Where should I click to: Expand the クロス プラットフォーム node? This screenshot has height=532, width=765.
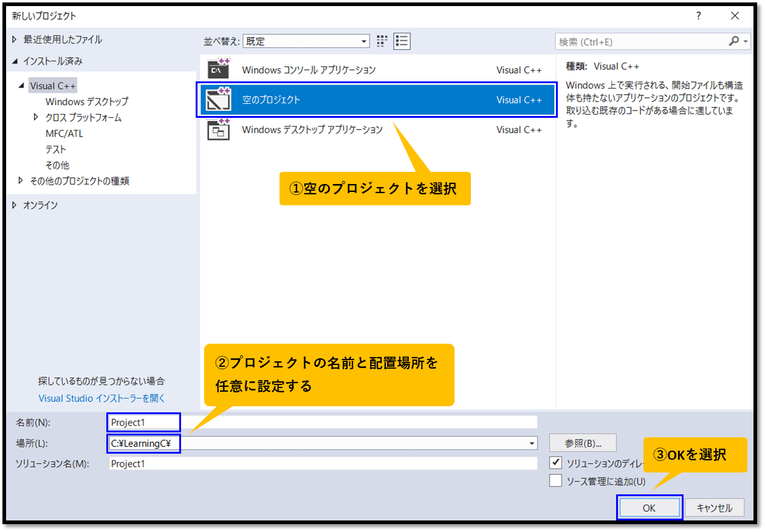click(36, 117)
